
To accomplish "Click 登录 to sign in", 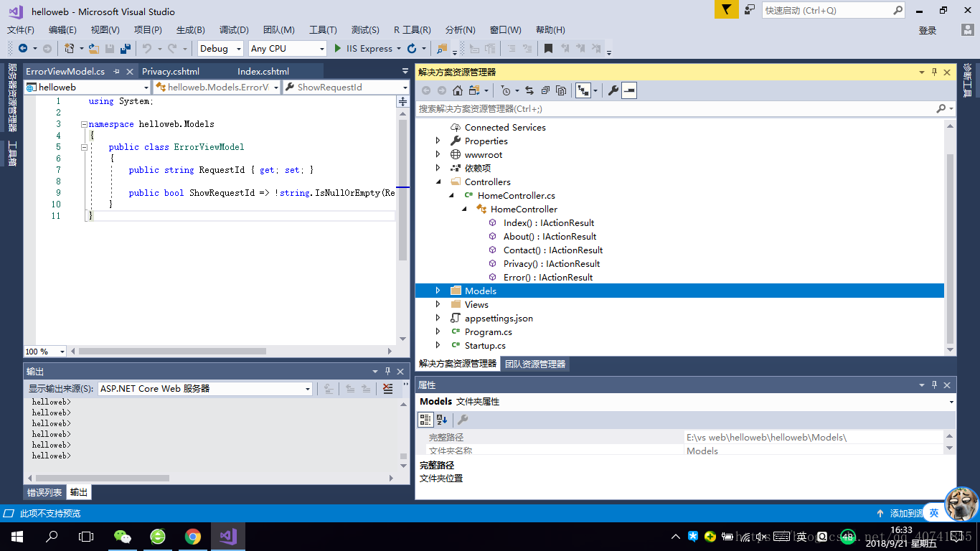I will [928, 30].
